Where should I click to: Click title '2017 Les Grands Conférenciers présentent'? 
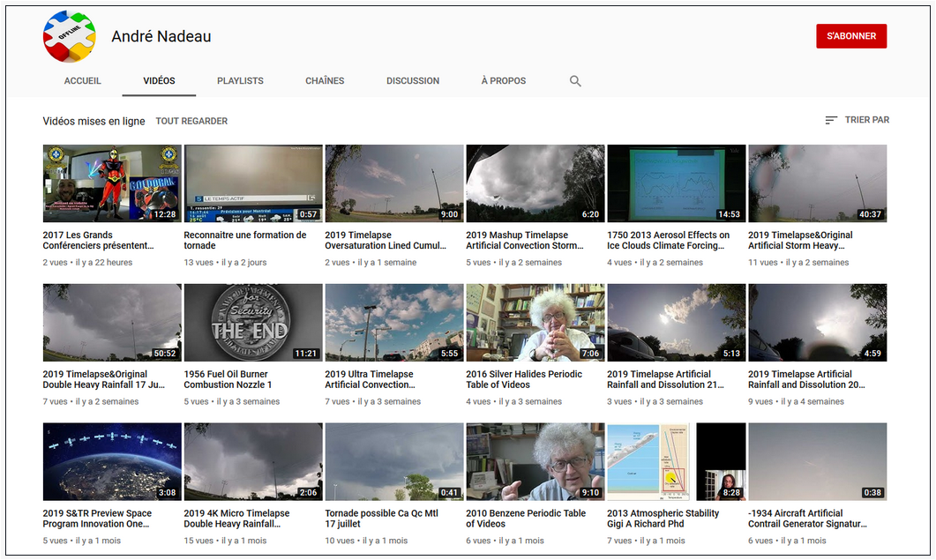(x=99, y=240)
